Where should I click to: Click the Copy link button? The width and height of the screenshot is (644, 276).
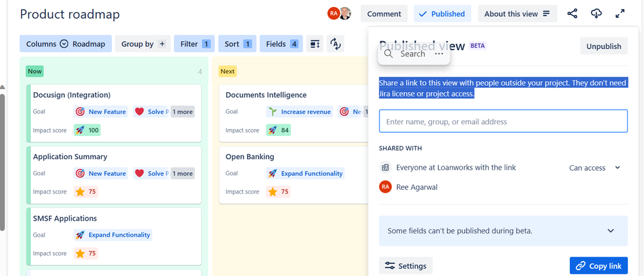point(599,266)
